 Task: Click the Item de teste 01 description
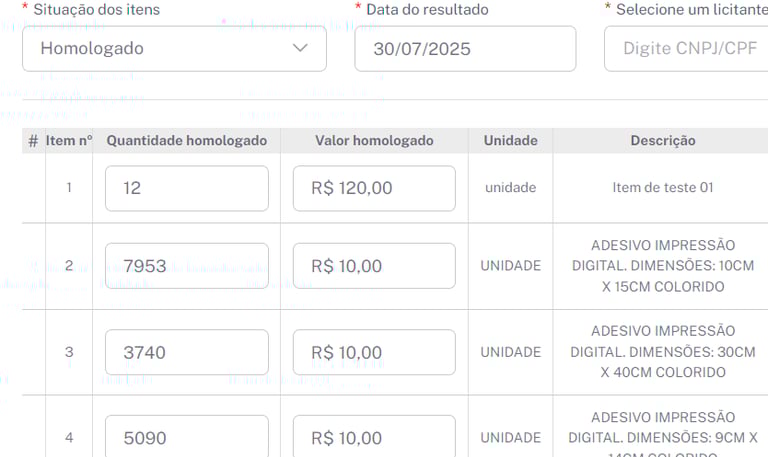click(x=663, y=188)
